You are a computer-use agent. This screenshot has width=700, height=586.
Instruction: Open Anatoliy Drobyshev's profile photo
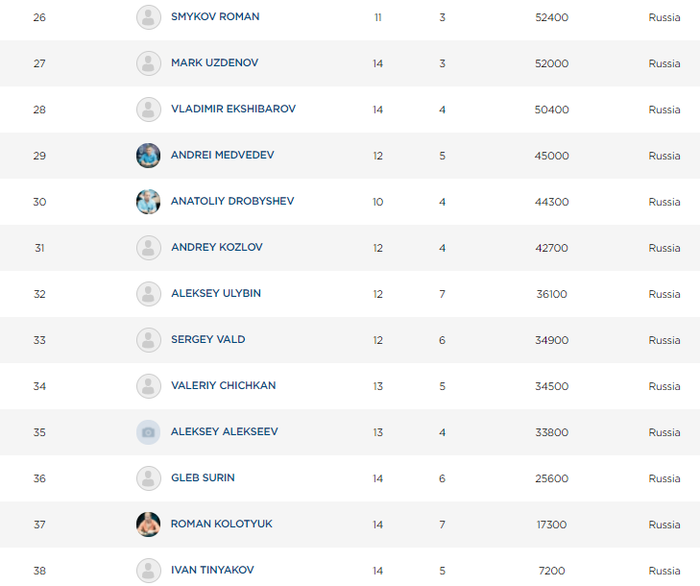click(148, 201)
